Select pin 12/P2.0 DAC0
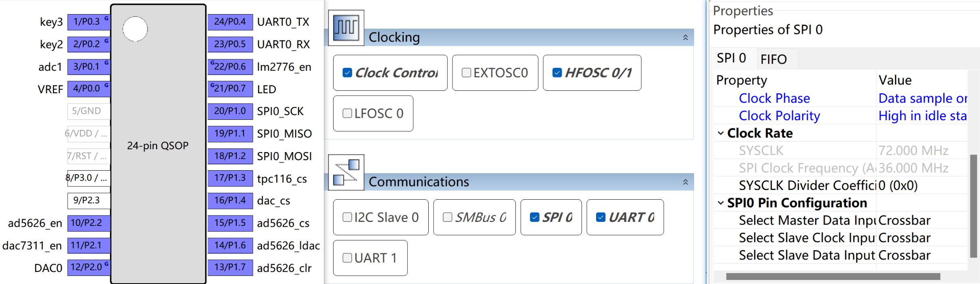 tap(89, 267)
